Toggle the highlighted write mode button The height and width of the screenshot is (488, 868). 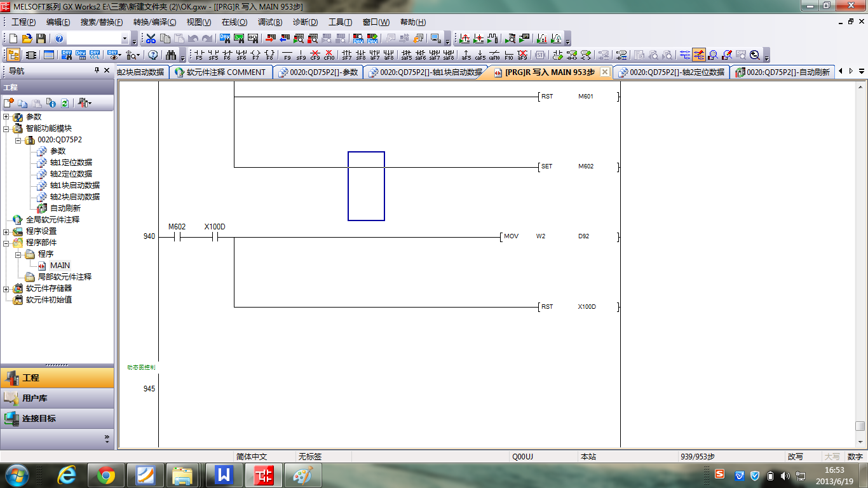coord(699,55)
